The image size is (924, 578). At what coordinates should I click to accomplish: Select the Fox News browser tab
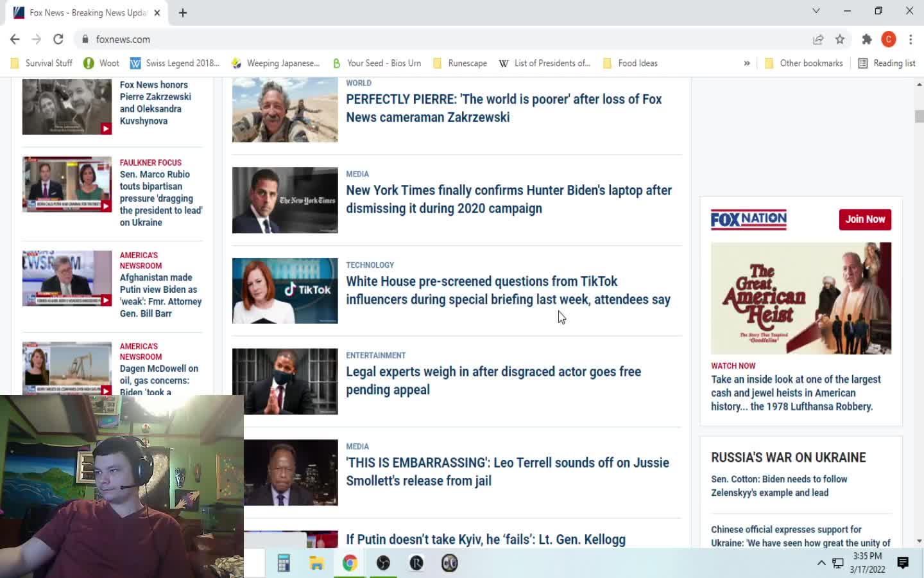coord(87,12)
